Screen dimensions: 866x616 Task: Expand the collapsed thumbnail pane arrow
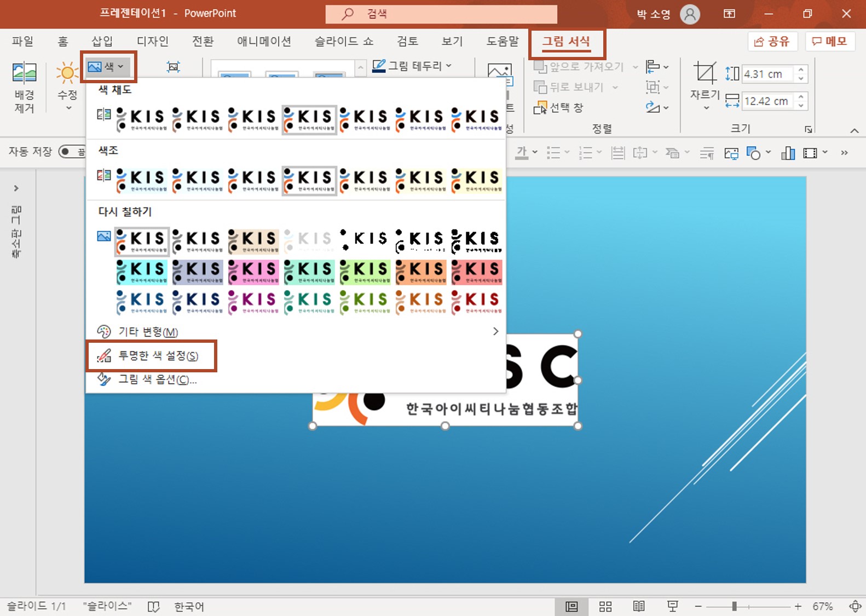tap(16, 188)
